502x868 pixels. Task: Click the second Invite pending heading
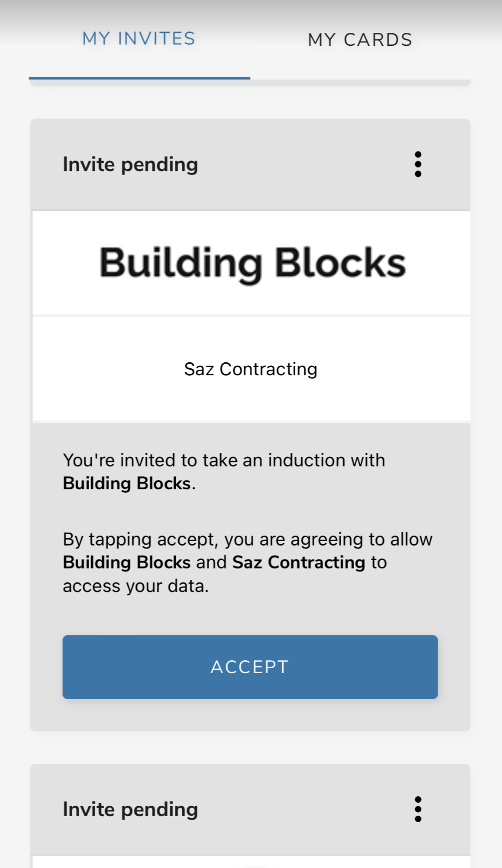pos(130,809)
